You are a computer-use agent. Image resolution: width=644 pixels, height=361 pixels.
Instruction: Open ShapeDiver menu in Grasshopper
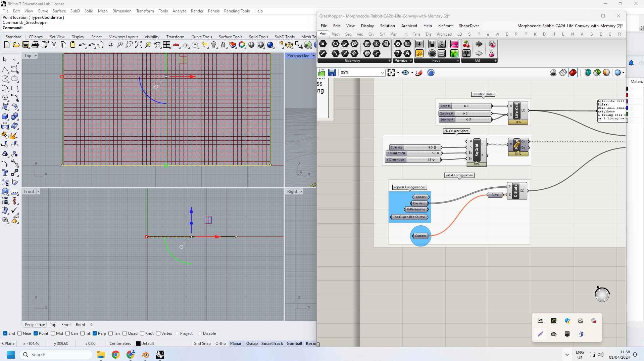click(x=469, y=26)
